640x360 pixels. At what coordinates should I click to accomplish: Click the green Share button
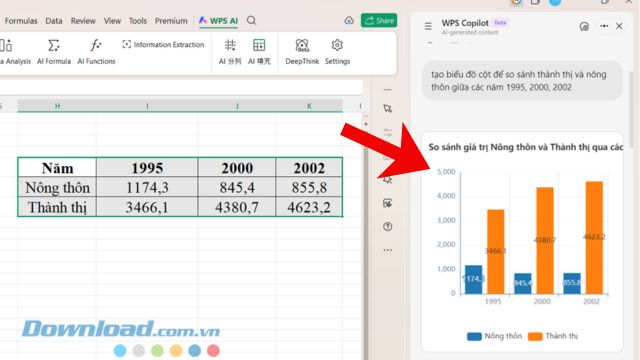click(x=379, y=20)
